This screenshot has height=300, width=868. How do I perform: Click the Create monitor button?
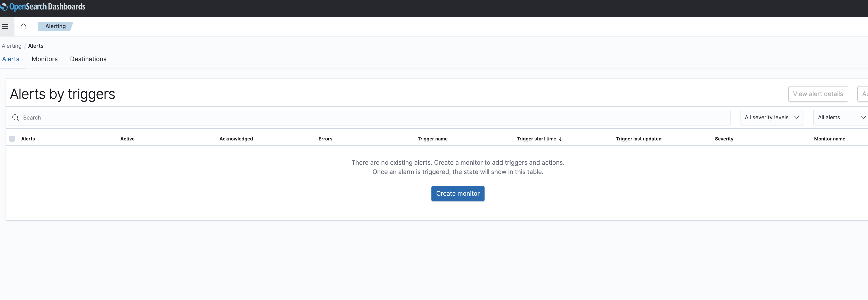[x=457, y=193]
